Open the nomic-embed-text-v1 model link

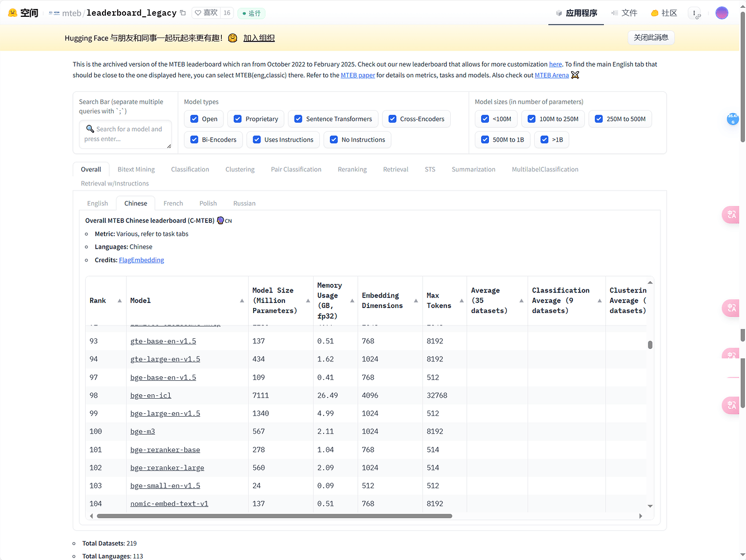(169, 503)
